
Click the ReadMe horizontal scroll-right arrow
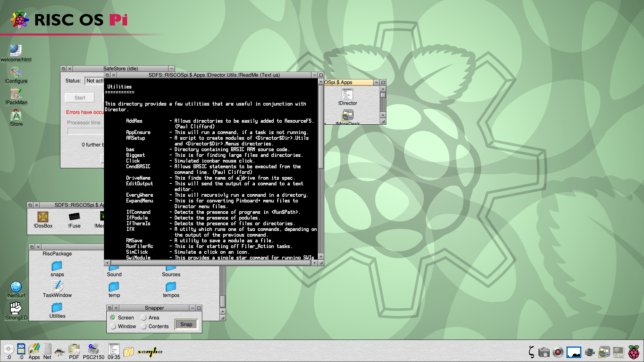[314, 263]
